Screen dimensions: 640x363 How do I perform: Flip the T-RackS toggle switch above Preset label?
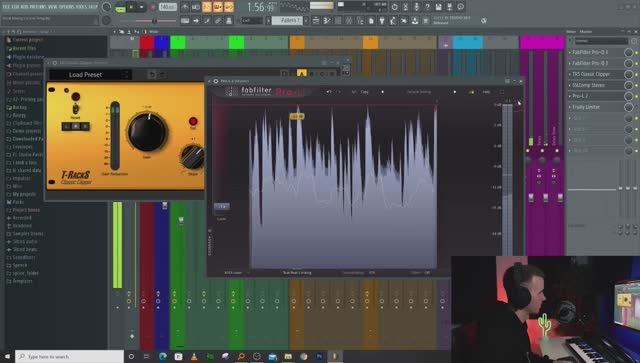pos(76,109)
